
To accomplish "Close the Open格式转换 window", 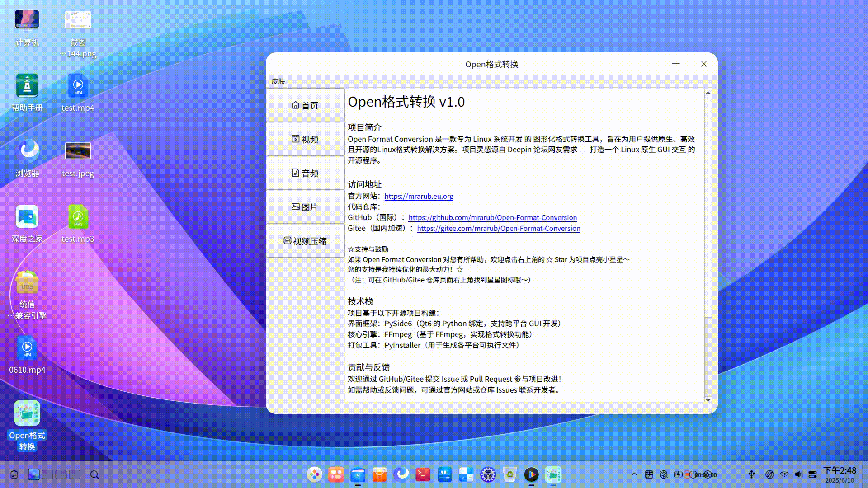I will click(704, 64).
